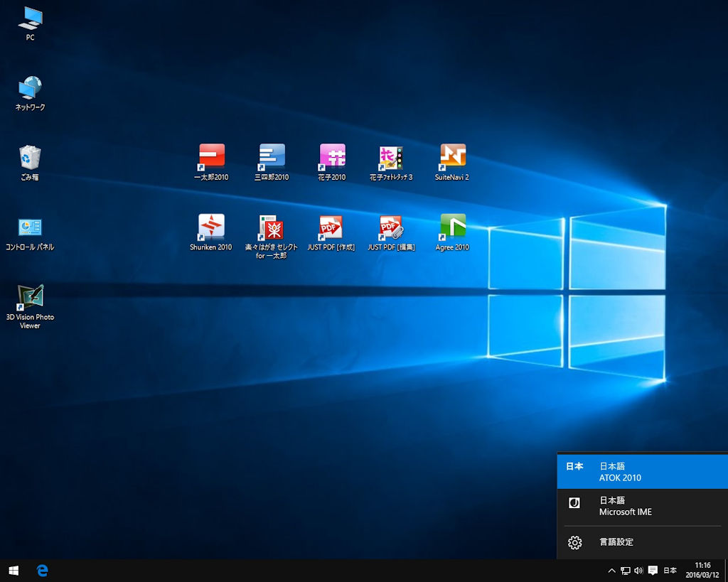This screenshot has width=728, height=582.
Task: Switch to 日本語 Microsoft IME input method
Action: tap(643, 506)
